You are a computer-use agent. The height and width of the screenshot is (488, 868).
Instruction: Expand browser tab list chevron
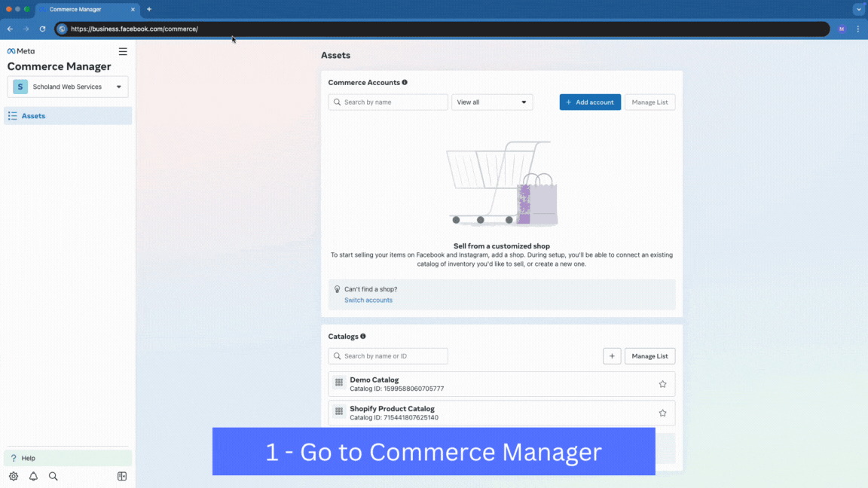pos(858,9)
